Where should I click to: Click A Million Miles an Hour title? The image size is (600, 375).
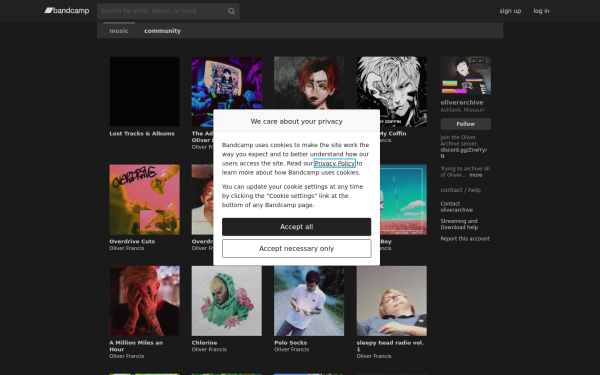(136, 346)
